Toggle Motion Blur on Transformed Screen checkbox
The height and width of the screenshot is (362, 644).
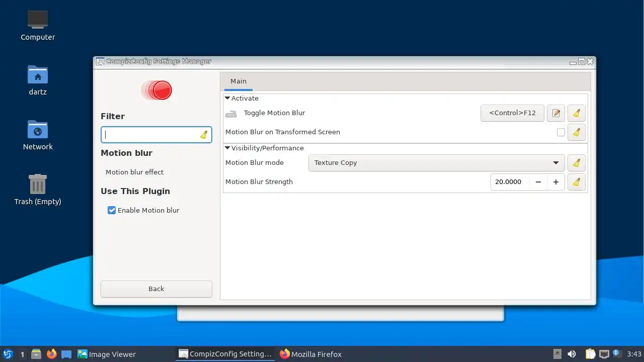click(560, 132)
